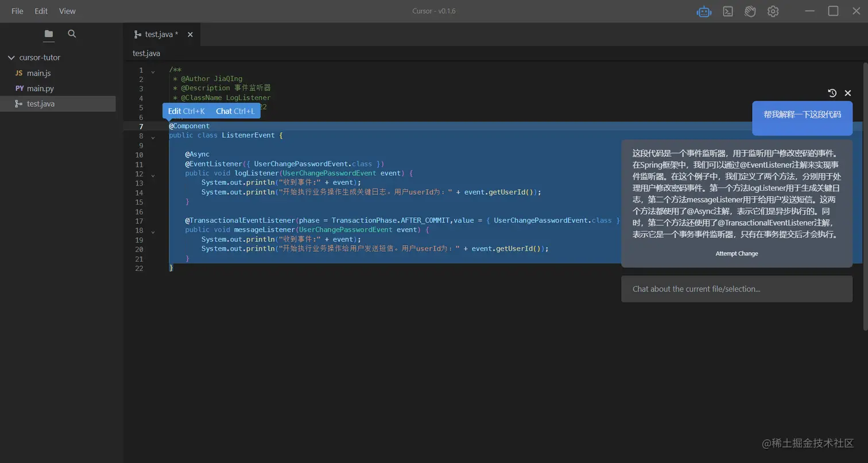The height and width of the screenshot is (463, 868).
Task: Open the AI chat robot icon
Action: [704, 11]
